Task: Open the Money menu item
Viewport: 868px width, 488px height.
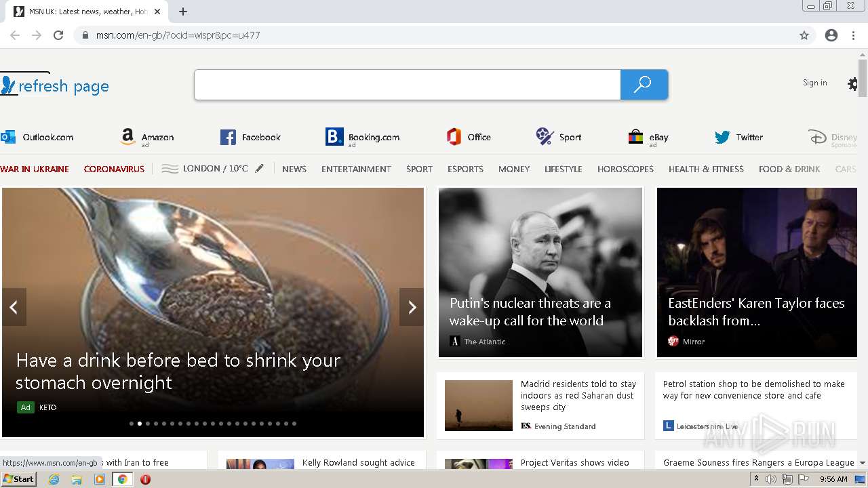Action: 514,169
